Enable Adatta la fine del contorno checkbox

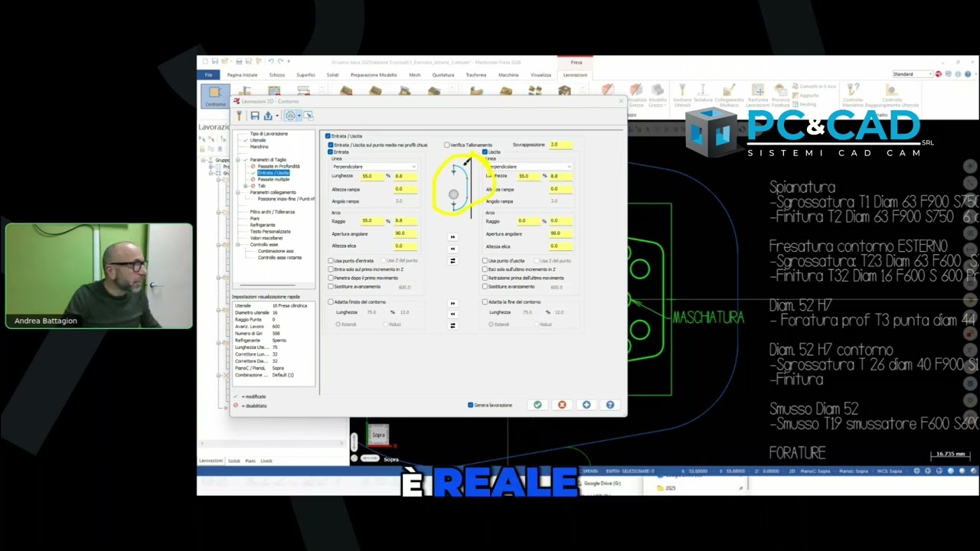point(485,302)
